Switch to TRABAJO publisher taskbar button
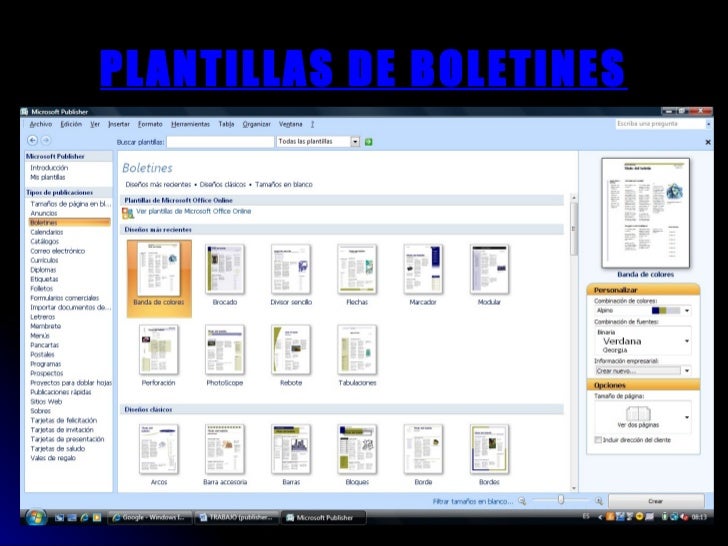 pyautogui.click(x=237, y=517)
